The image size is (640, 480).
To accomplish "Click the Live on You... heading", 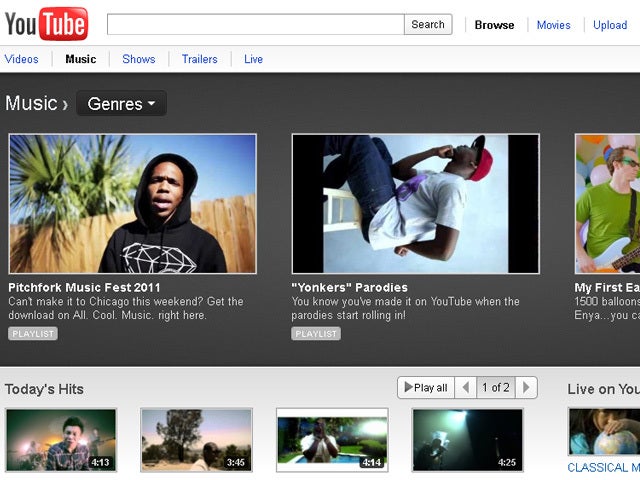I will tap(603, 389).
